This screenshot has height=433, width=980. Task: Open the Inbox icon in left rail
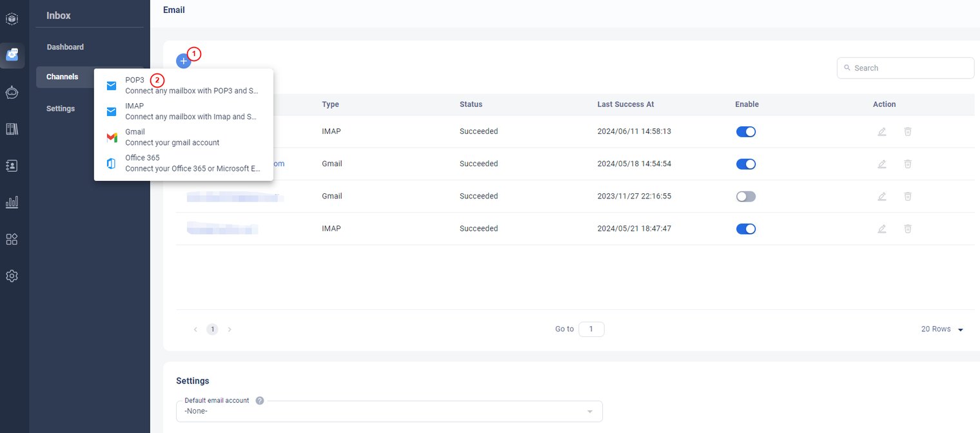click(12, 55)
